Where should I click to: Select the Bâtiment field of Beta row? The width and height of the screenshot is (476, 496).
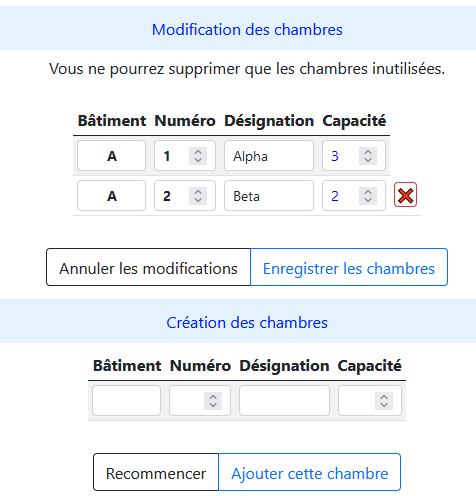[111, 196]
